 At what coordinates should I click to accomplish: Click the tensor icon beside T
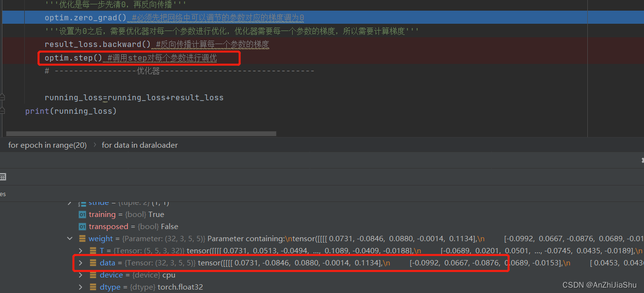[94, 251]
